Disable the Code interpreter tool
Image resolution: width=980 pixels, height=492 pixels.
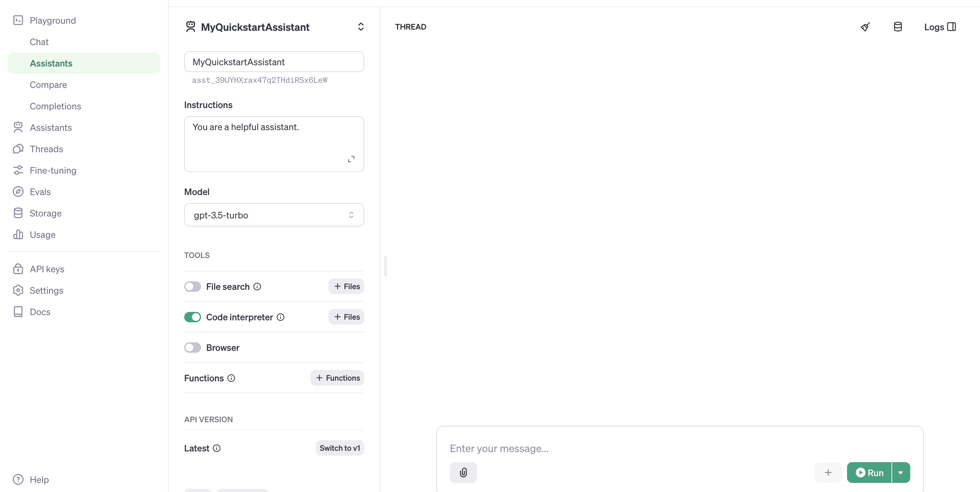(x=193, y=317)
